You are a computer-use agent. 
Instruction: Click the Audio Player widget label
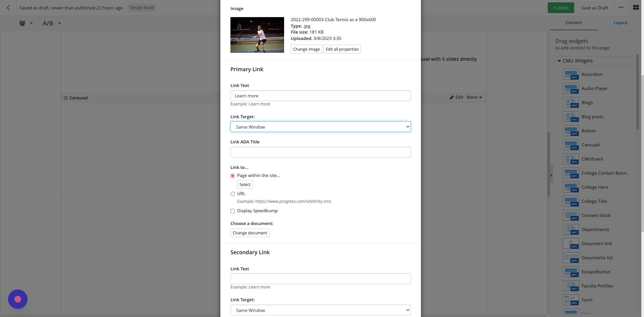click(x=594, y=89)
